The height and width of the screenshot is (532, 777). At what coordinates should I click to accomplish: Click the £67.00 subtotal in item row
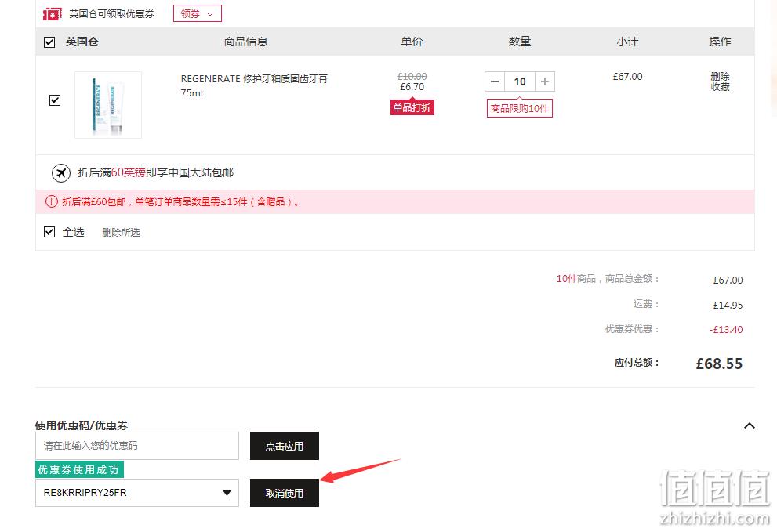627,77
